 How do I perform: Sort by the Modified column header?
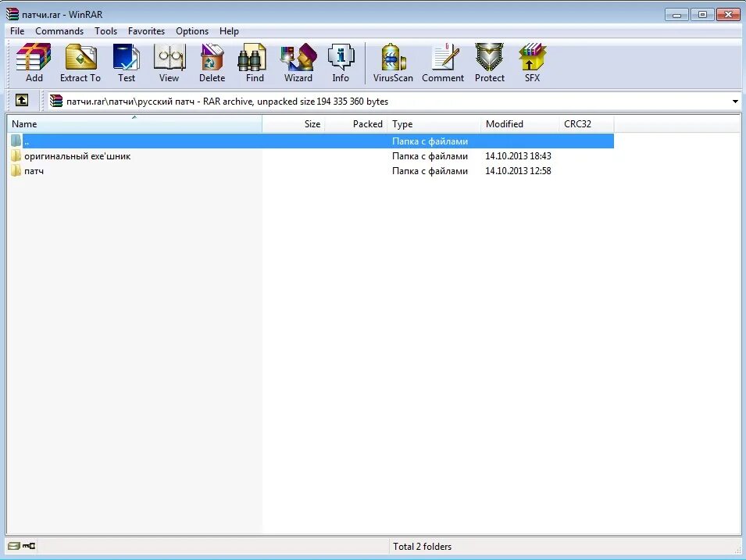pos(519,123)
